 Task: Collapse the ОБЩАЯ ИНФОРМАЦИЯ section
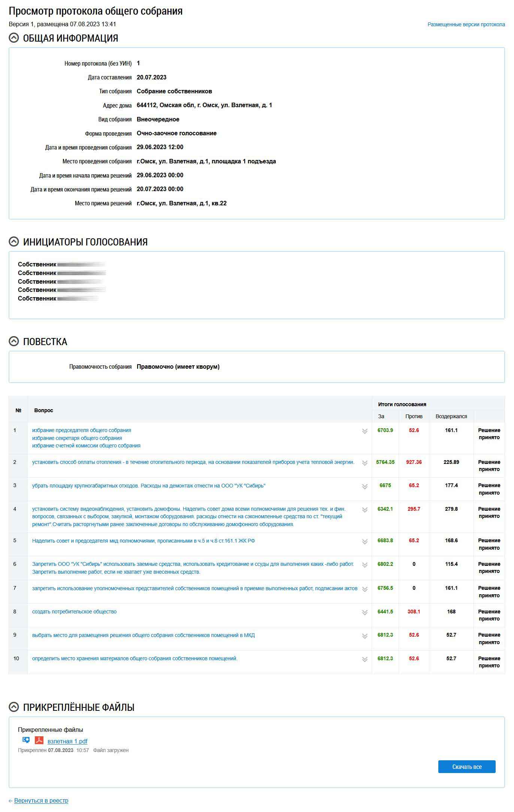(14, 38)
